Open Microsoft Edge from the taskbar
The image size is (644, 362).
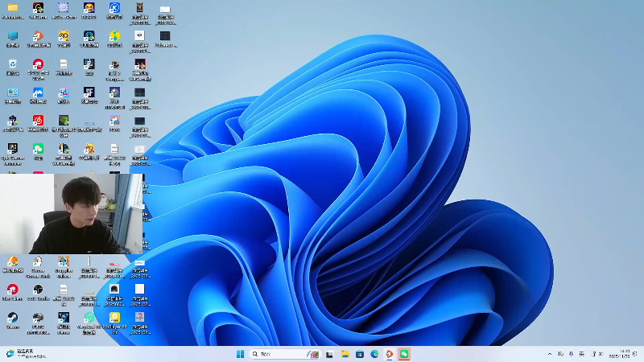pos(374,354)
